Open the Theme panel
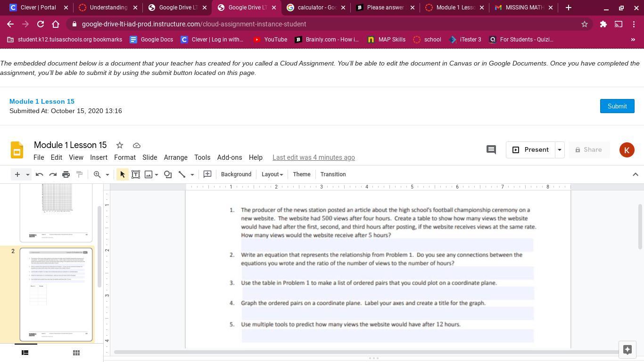Viewport: 644px width, 362px height. [x=302, y=174]
